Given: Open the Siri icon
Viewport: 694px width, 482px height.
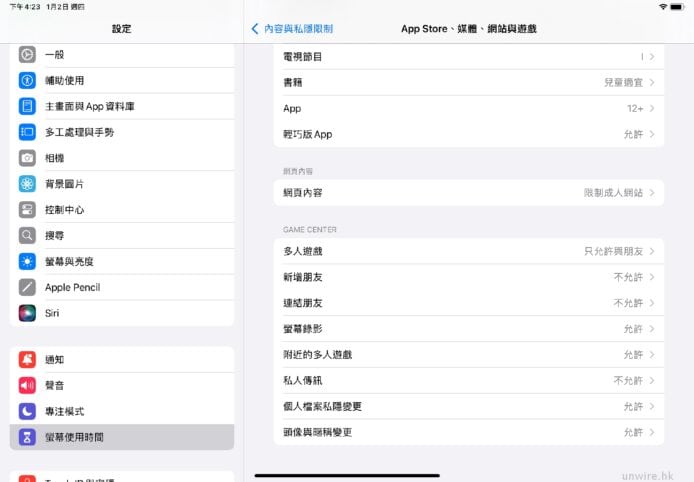Looking at the screenshot, I should click(27, 313).
